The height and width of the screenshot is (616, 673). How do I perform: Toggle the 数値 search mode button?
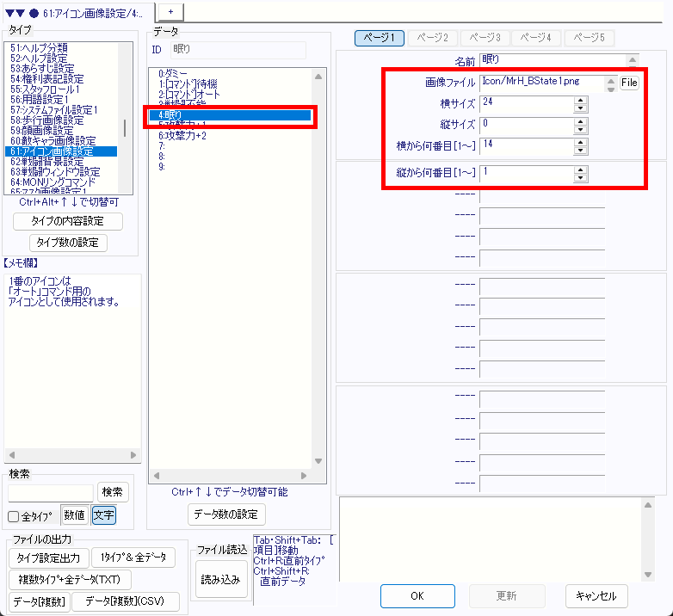(x=74, y=515)
